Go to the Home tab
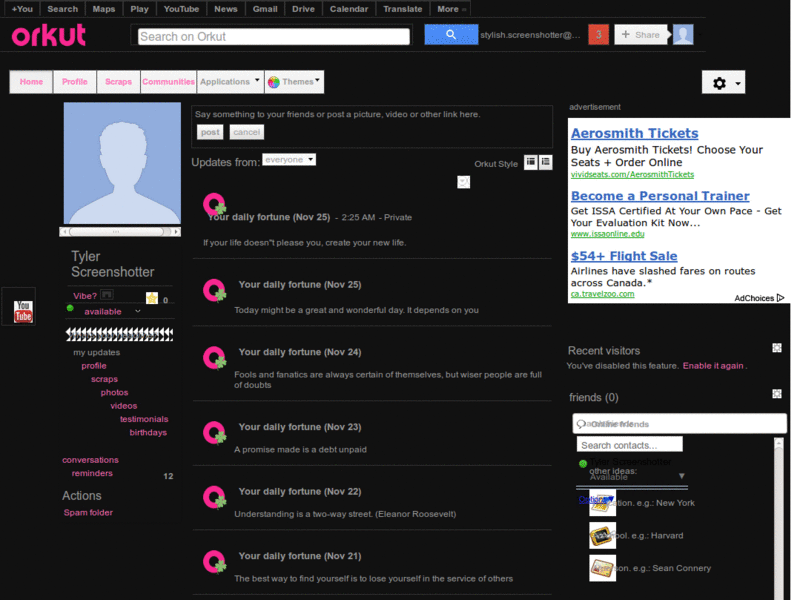800x600 pixels. [31, 82]
